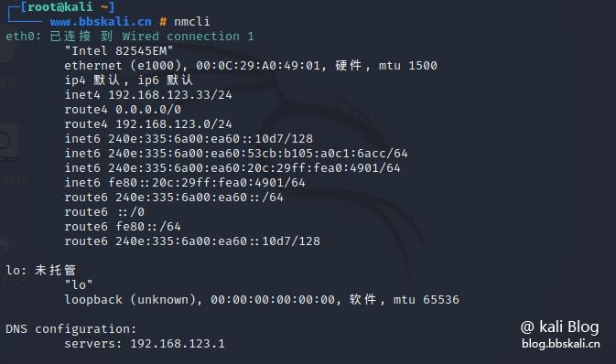Select the eth0 connection status line
The width and height of the screenshot is (616, 364).
tap(130, 36)
